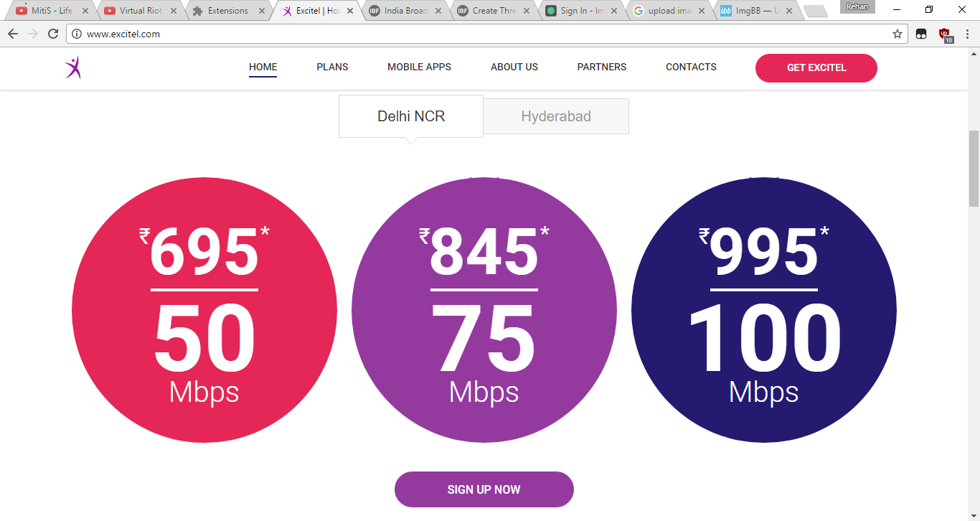This screenshot has height=521, width=980.
Task: Open the CONTACTS navigation link
Action: coord(691,67)
